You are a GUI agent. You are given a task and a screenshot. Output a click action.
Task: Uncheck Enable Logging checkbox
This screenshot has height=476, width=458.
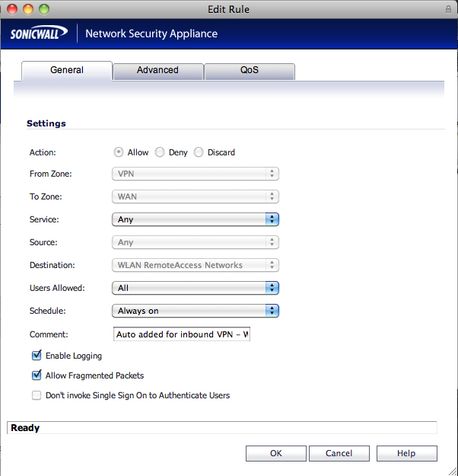click(x=37, y=356)
